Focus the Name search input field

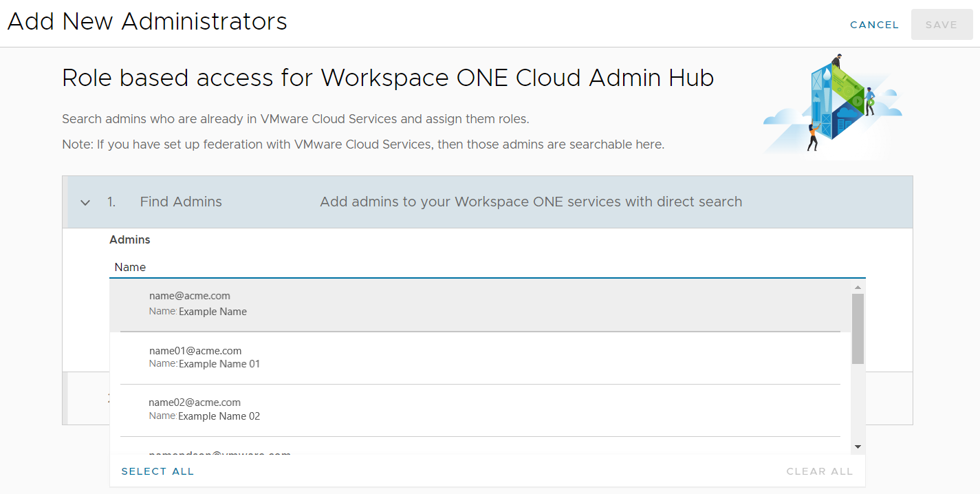click(x=487, y=267)
